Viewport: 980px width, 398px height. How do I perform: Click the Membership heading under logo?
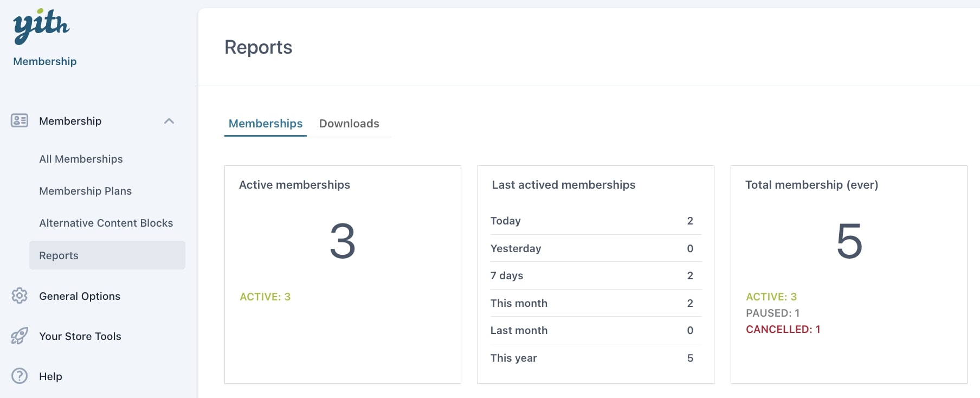[45, 61]
